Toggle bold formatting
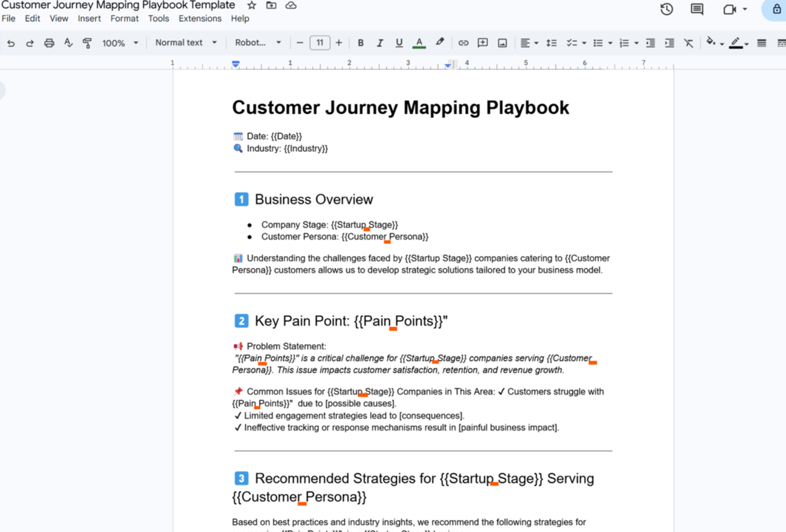Screen dimensions: 786x532 point(360,43)
